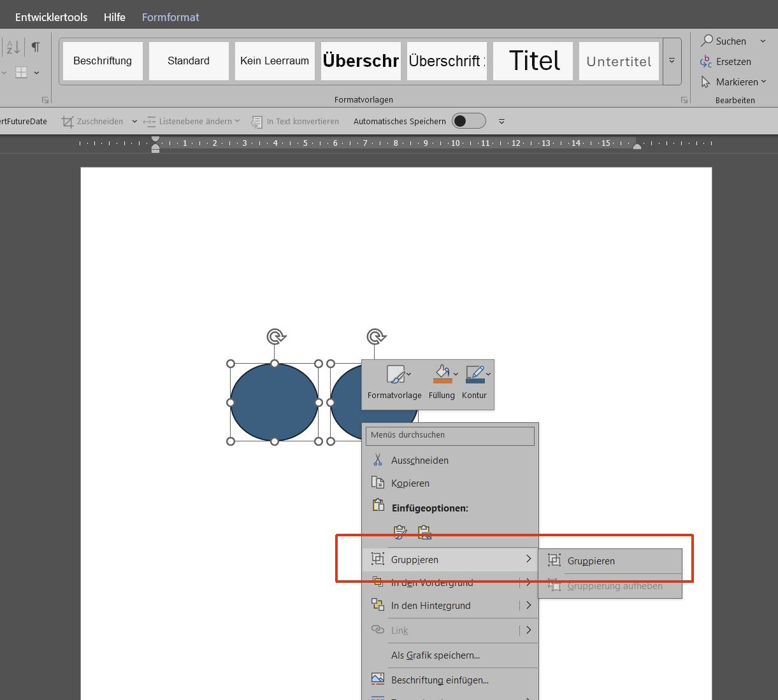Click the rotation handle of right ellipse
This screenshot has height=700, width=778.
pyautogui.click(x=375, y=336)
